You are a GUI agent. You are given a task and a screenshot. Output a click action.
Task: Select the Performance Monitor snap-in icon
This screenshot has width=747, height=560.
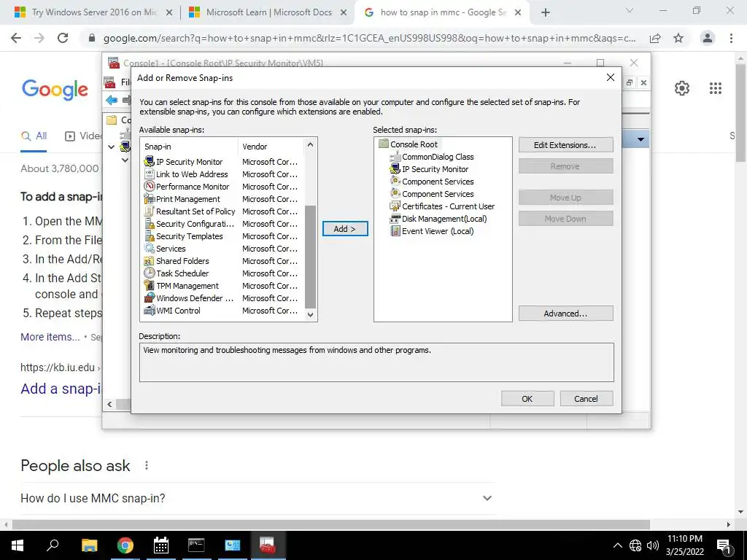(x=149, y=187)
